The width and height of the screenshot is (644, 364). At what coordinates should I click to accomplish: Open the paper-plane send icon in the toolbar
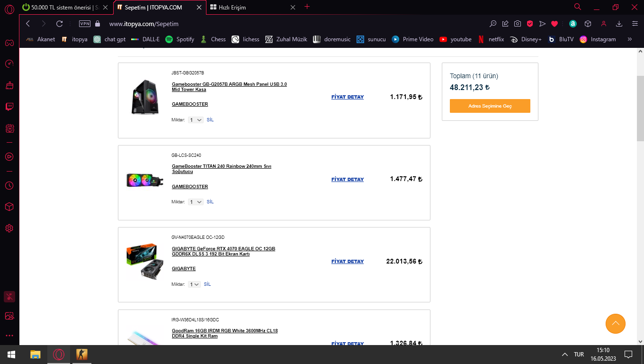coord(542,24)
